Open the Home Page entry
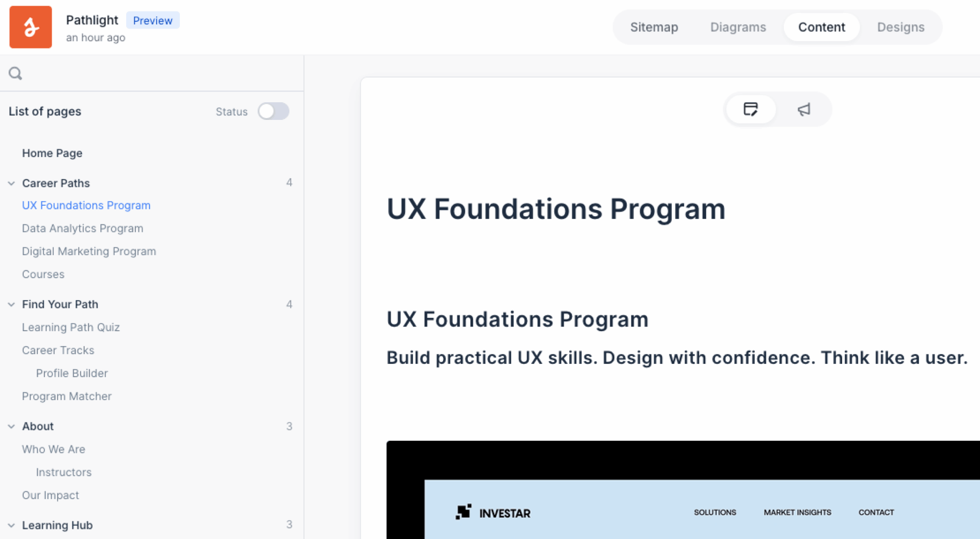980x539 pixels. click(52, 153)
